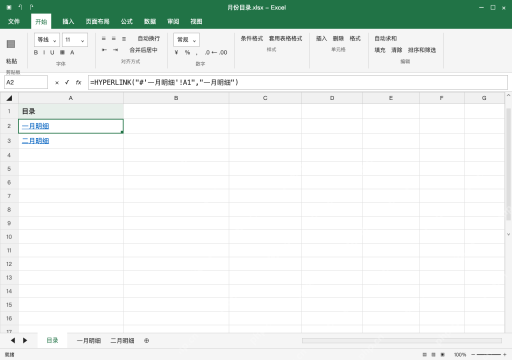Switch to the 审阅 ribbon tab

click(173, 21)
